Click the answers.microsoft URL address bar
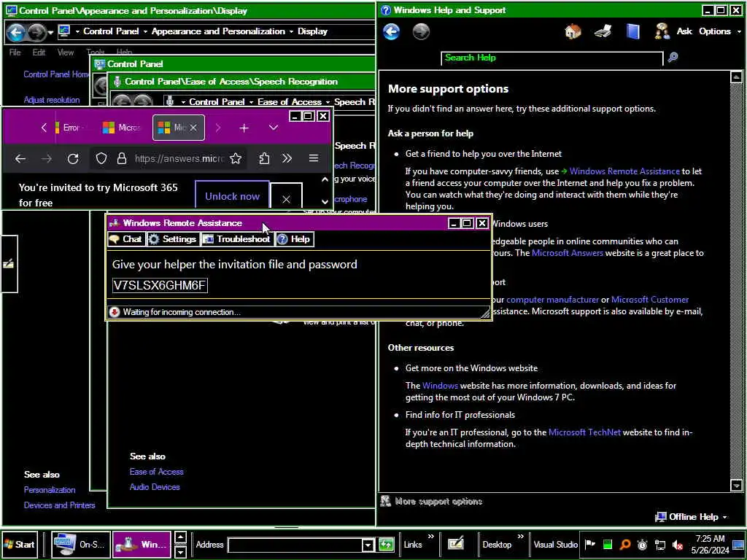This screenshot has width=747, height=560. tap(179, 158)
